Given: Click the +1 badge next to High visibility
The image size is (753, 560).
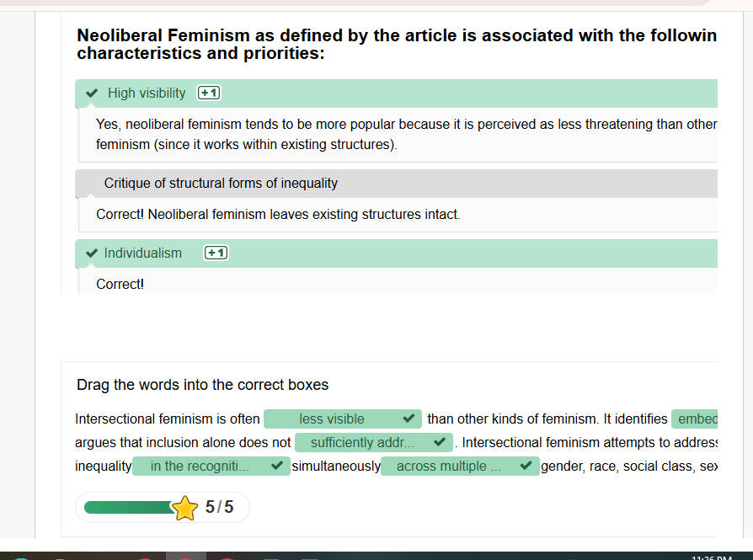Looking at the screenshot, I should coord(209,93).
